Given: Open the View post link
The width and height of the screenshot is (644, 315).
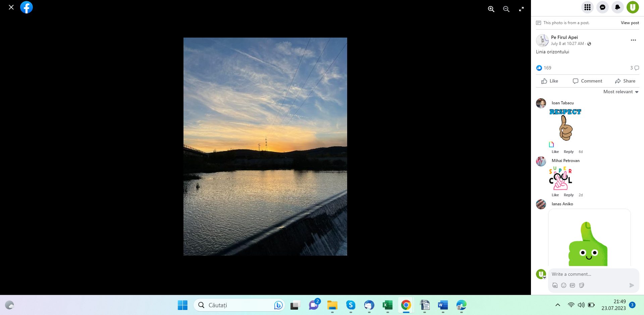Looking at the screenshot, I should click(630, 23).
